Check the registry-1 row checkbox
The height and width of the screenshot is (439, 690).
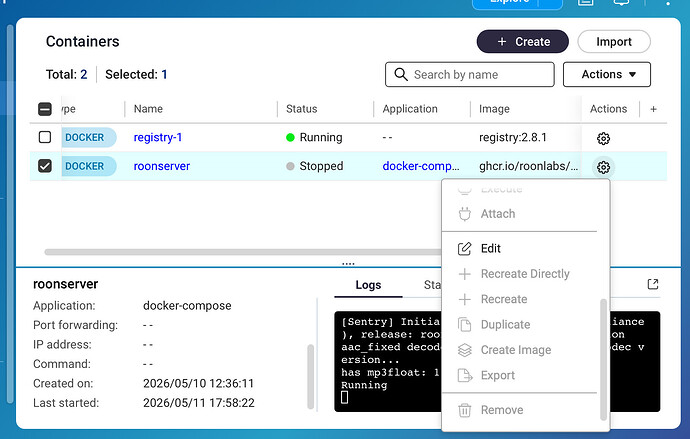(x=45, y=137)
